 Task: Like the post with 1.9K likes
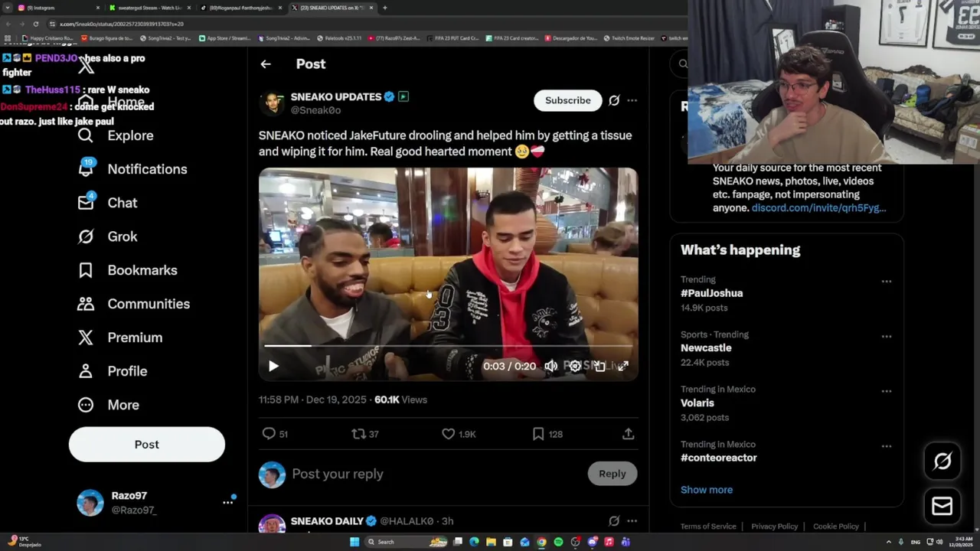[x=449, y=434]
